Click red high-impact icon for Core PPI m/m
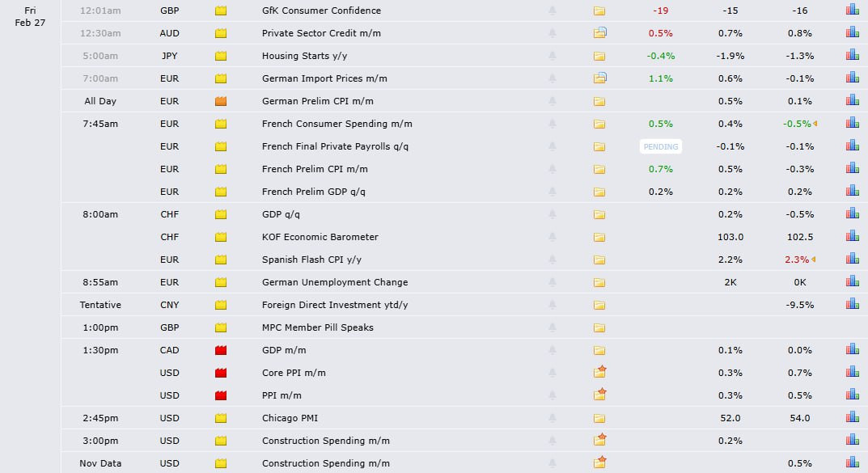Screen dimensions: 868x473 tap(221, 373)
